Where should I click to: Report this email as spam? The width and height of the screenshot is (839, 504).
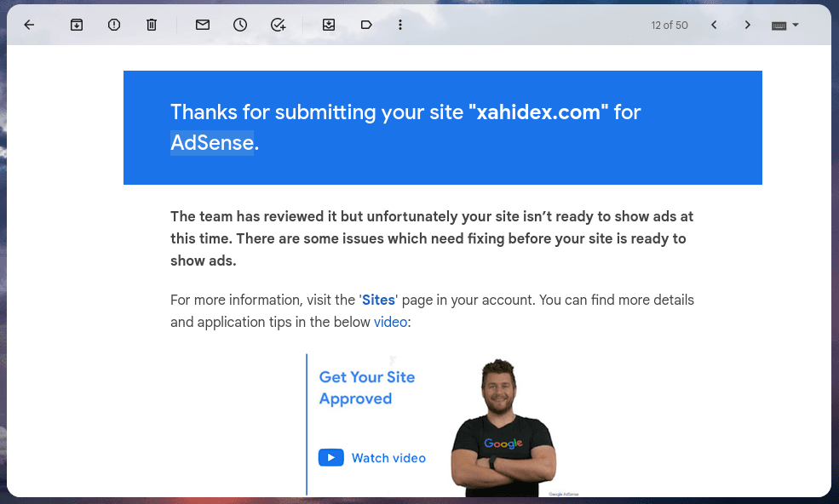point(113,25)
